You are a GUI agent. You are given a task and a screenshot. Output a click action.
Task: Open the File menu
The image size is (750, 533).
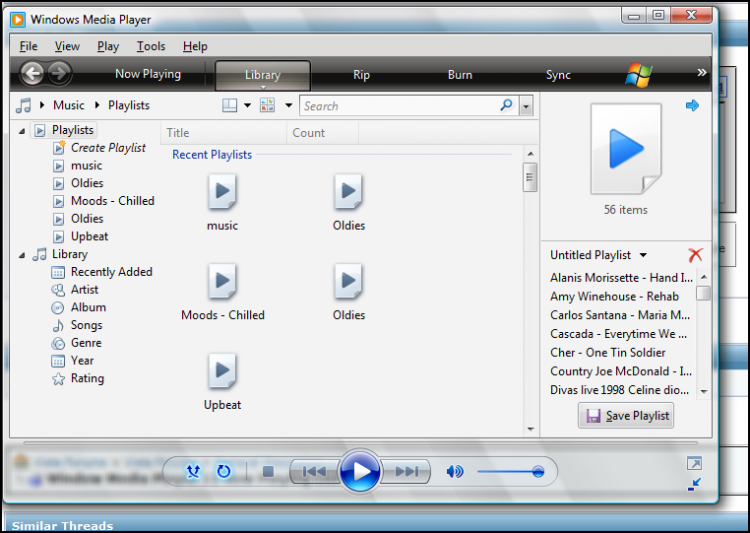click(x=28, y=46)
